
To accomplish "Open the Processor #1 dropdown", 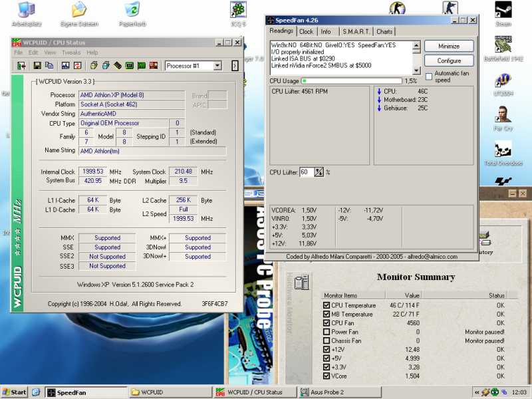I will (x=217, y=66).
